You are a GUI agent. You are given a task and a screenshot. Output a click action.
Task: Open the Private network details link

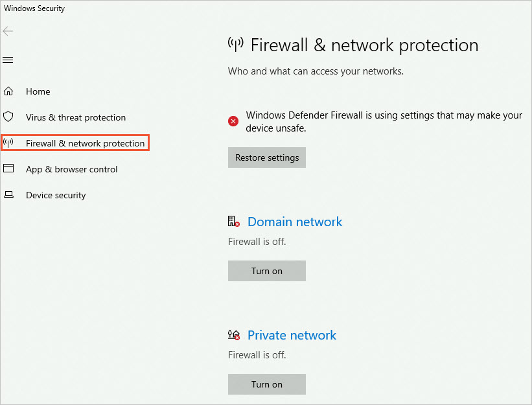tap(292, 335)
